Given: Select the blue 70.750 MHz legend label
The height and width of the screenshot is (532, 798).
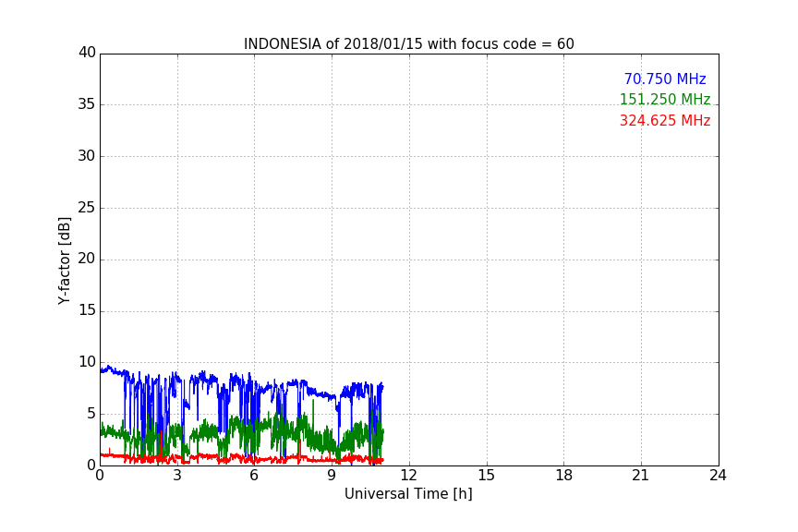Looking at the screenshot, I should [x=665, y=79].
